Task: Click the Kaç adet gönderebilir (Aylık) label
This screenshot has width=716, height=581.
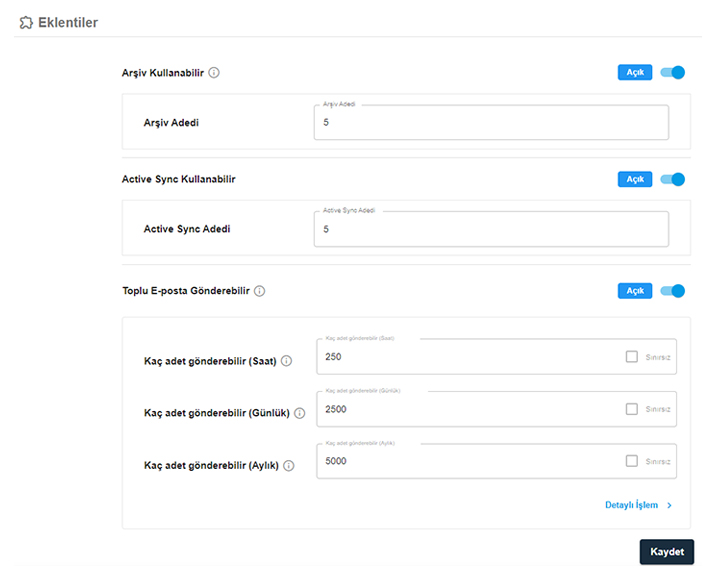Action: [211, 465]
